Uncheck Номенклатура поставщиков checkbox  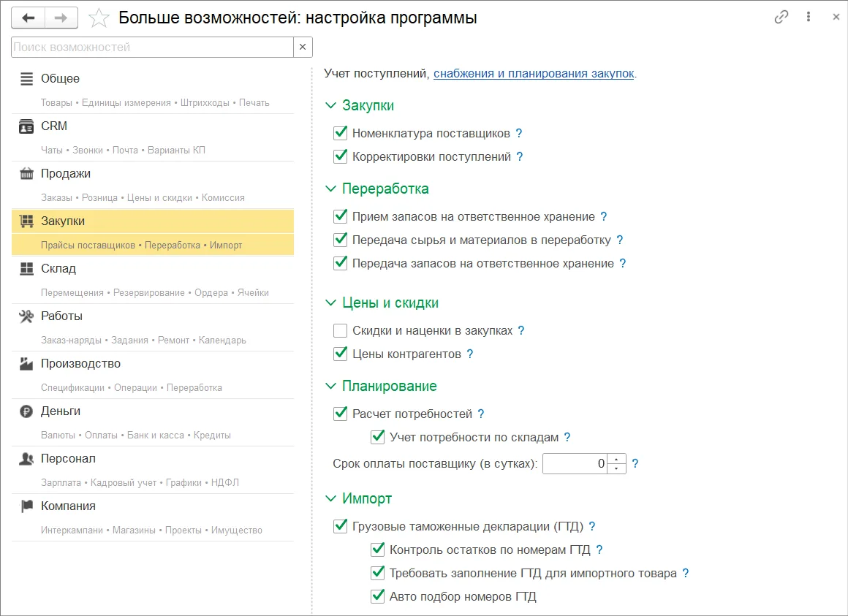click(340, 133)
